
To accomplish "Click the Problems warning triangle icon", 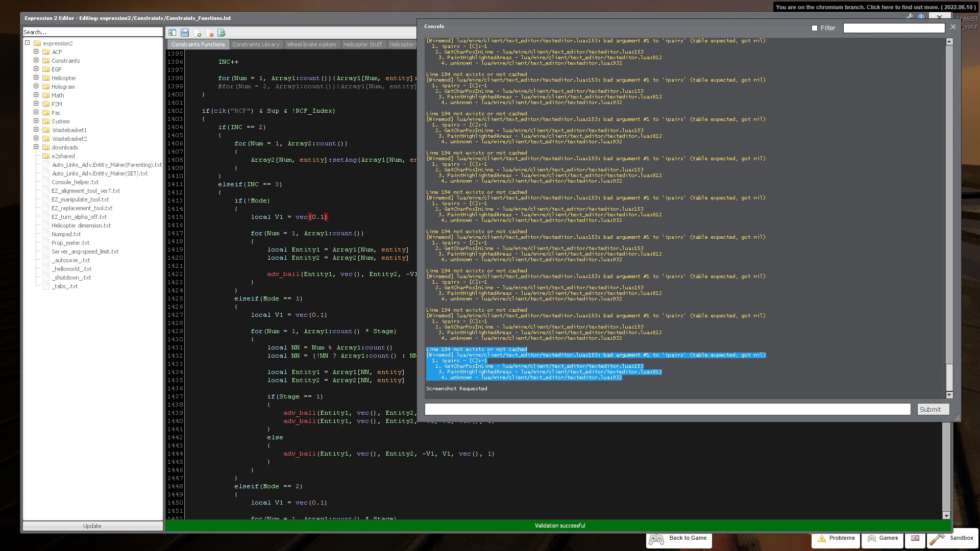I will click(822, 539).
